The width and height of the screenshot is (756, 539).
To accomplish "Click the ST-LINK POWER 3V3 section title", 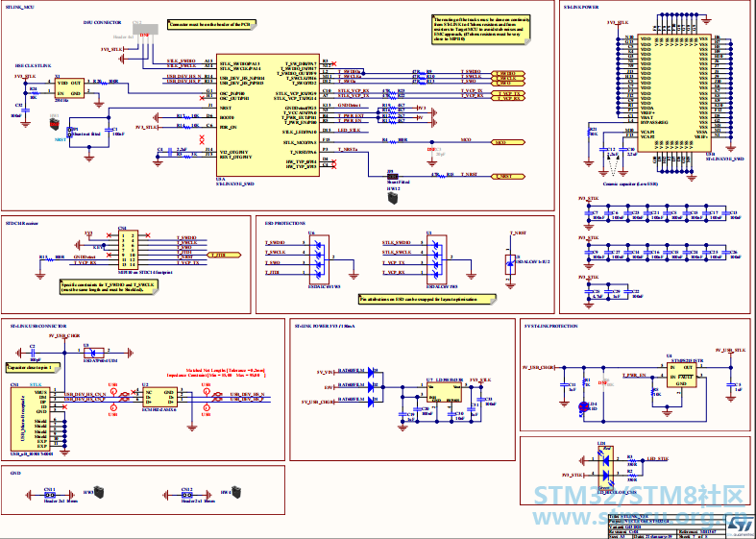I will click(325, 326).
